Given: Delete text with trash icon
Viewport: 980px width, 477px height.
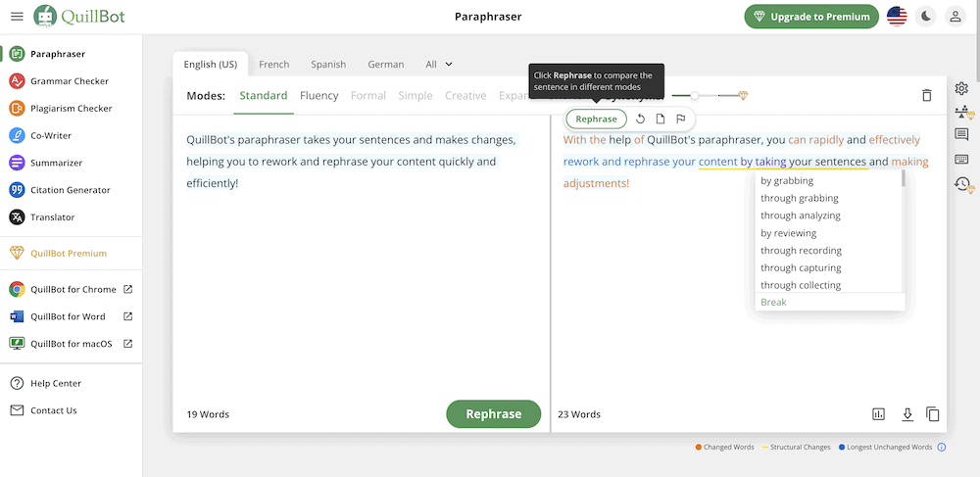Looking at the screenshot, I should click(x=927, y=96).
